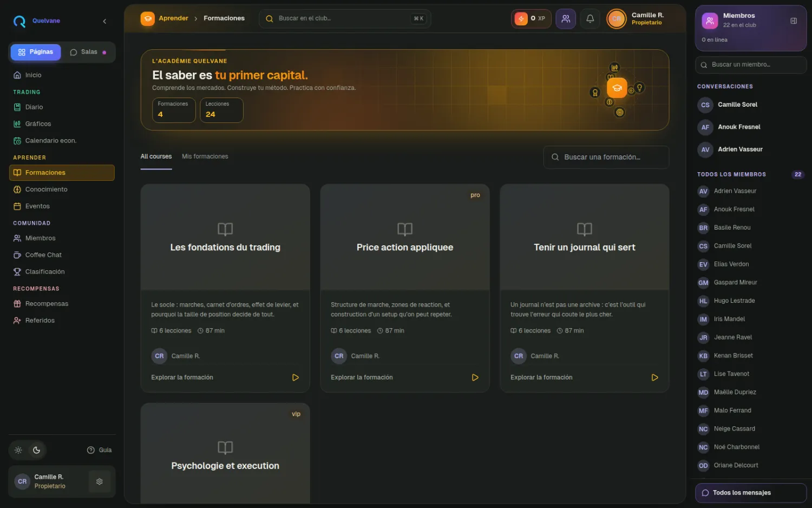Click the NC avatar for Neige Cassard
Viewport: 812px width, 508px height.
click(x=703, y=429)
